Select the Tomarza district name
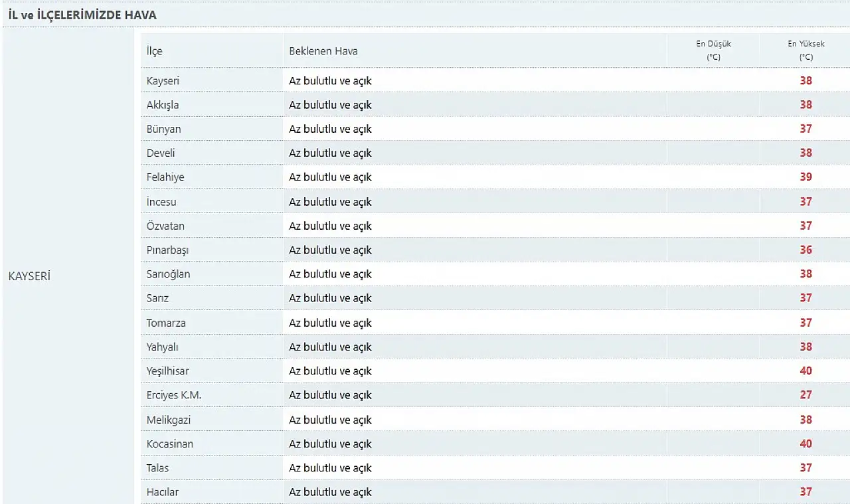The image size is (850, 504). [x=166, y=322]
